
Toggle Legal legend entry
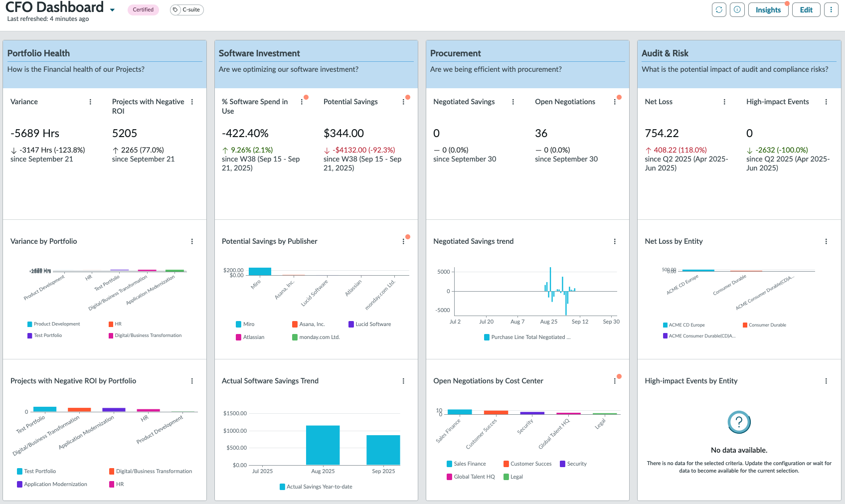(513, 477)
